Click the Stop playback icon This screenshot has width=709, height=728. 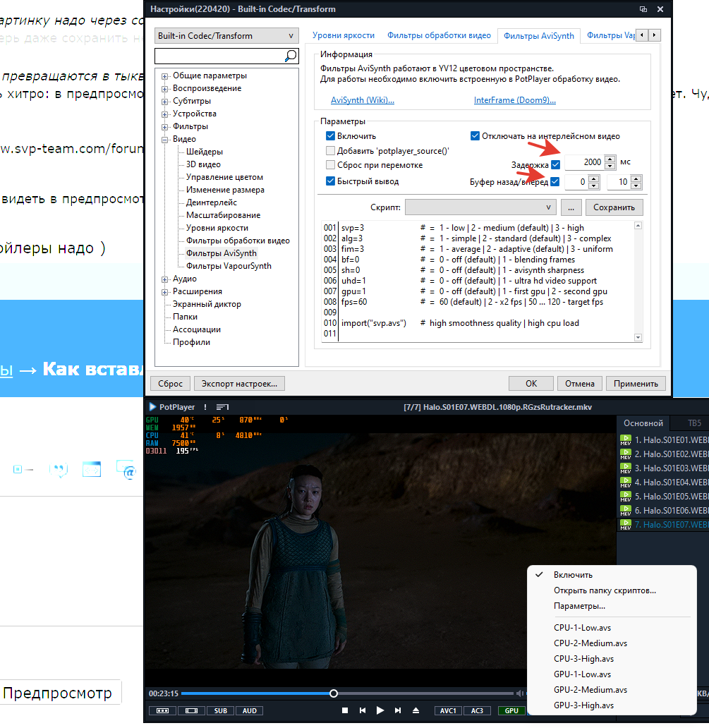click(x=345, y=711)
